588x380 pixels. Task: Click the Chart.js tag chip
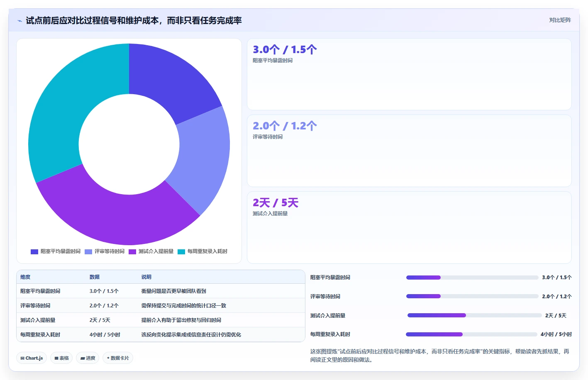coord(32,358)
